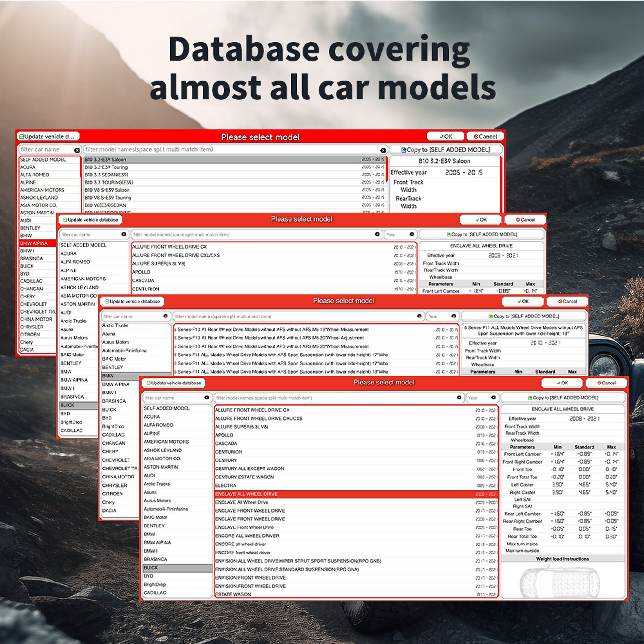Confirm with OK in the front window
The width and height of the screenshot is (644, 644).
tap(562, 383)
